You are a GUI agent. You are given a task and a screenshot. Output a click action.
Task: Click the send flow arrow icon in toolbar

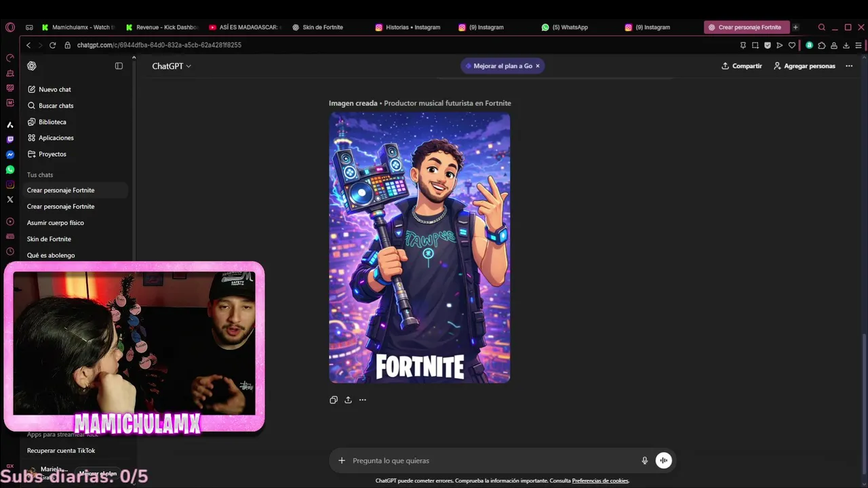coord(779,45)
